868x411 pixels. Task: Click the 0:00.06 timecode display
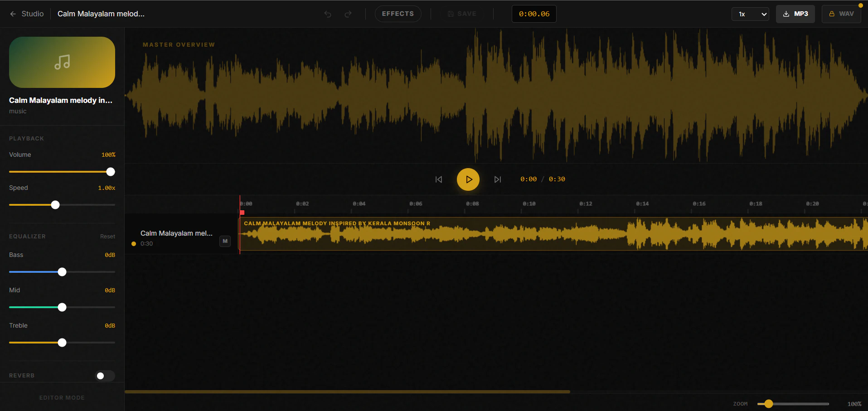point(534,14)
